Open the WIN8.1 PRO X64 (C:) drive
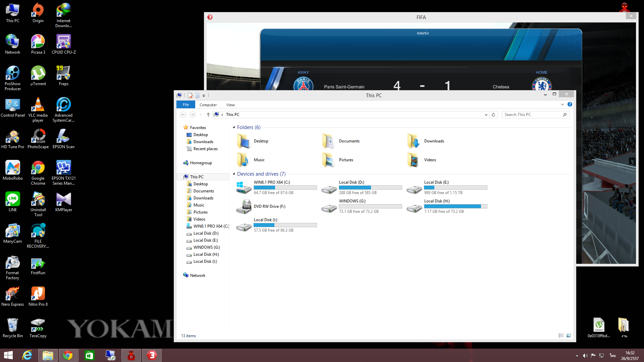Viewport: 644px width, 362px height. coord(244,188)
